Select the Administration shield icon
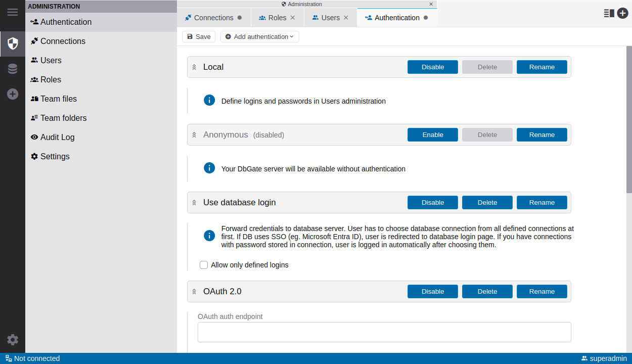 [13, 43]
